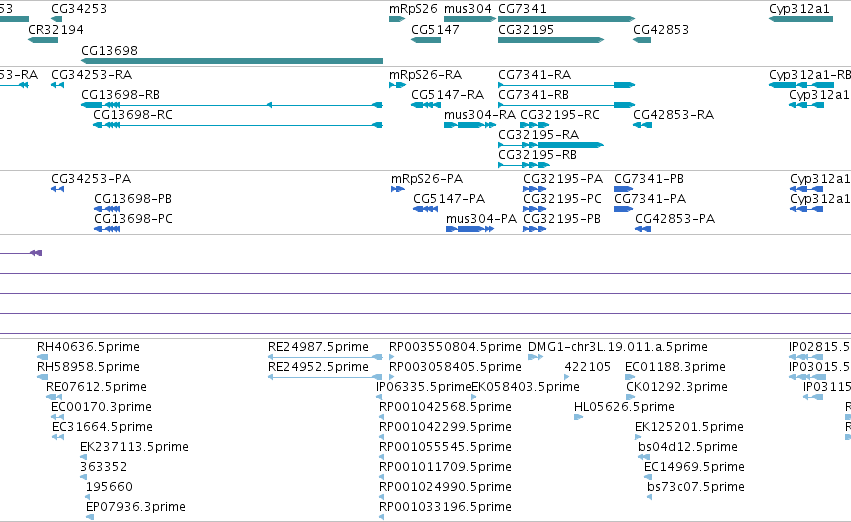The height and width of the screenshot is (522, 851).
Task: Select the CG13698-RB transcript feature
Action: pyautogui.click(x=232, y=105)
